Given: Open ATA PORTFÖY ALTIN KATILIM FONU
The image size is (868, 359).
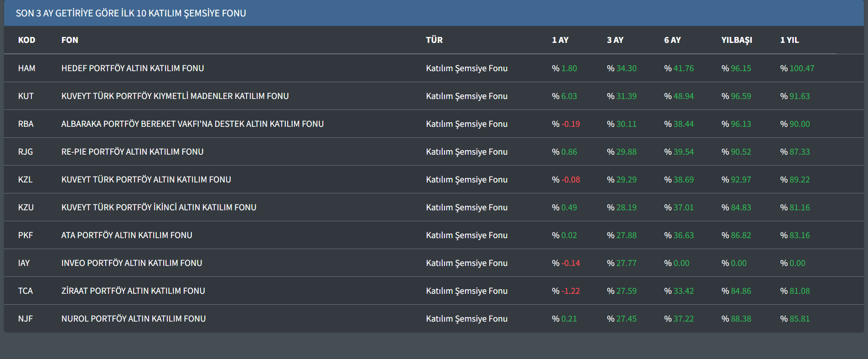Looking at the screenshot, I should point(127,235).
